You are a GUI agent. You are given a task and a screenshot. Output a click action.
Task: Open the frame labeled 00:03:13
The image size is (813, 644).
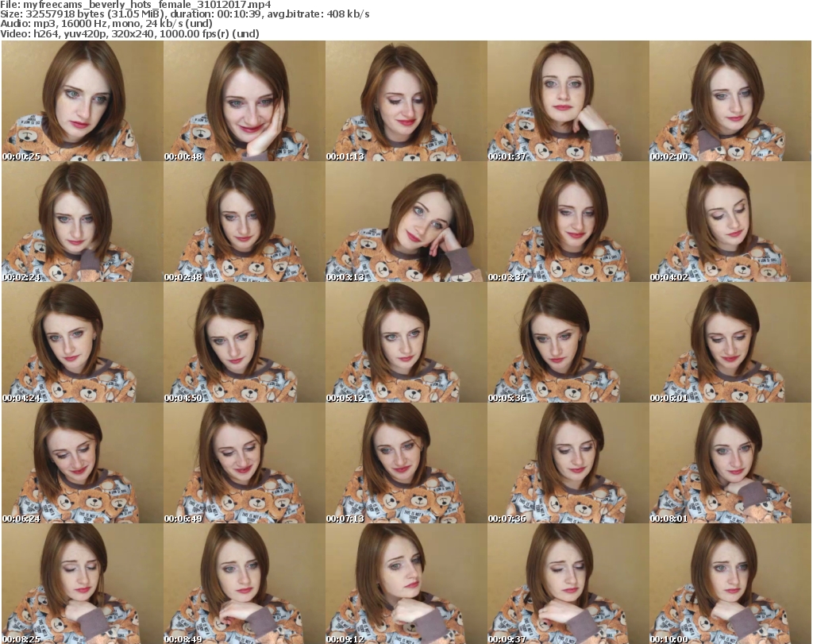pos(406,222)
